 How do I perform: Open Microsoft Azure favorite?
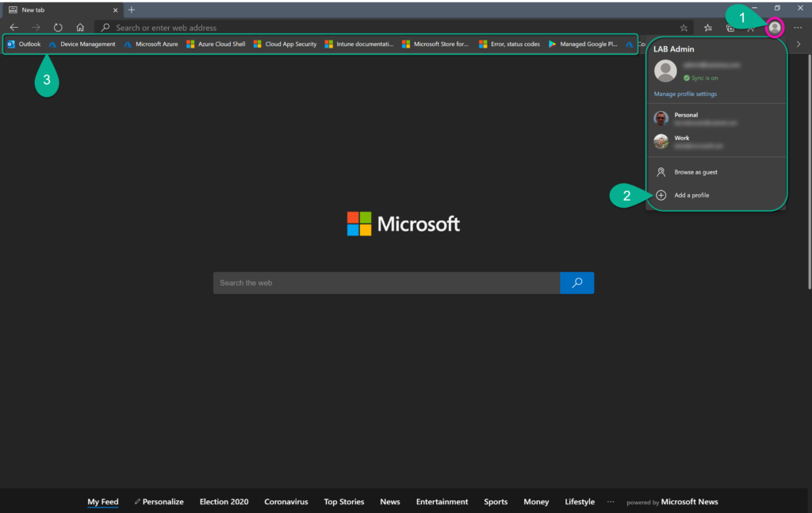151,44
